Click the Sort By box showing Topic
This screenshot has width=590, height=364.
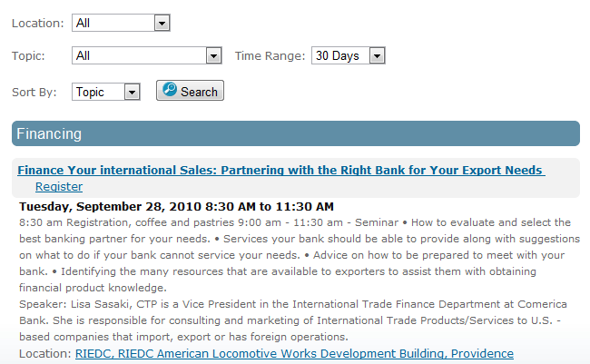point(105,92)
